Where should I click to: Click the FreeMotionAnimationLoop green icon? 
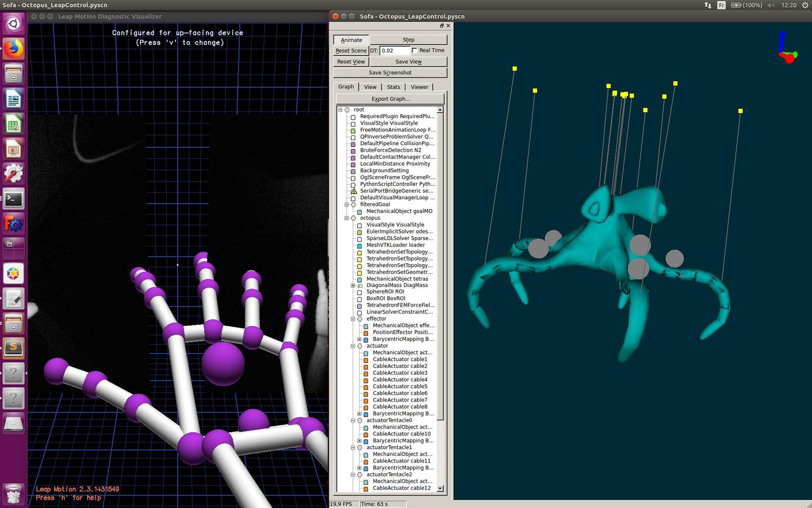click(353, 131)
